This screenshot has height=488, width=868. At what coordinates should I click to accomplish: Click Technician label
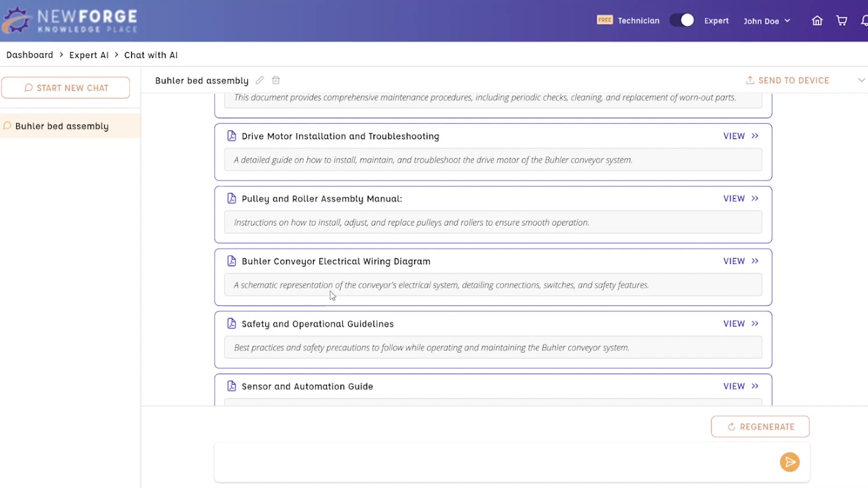coord(638,21)
